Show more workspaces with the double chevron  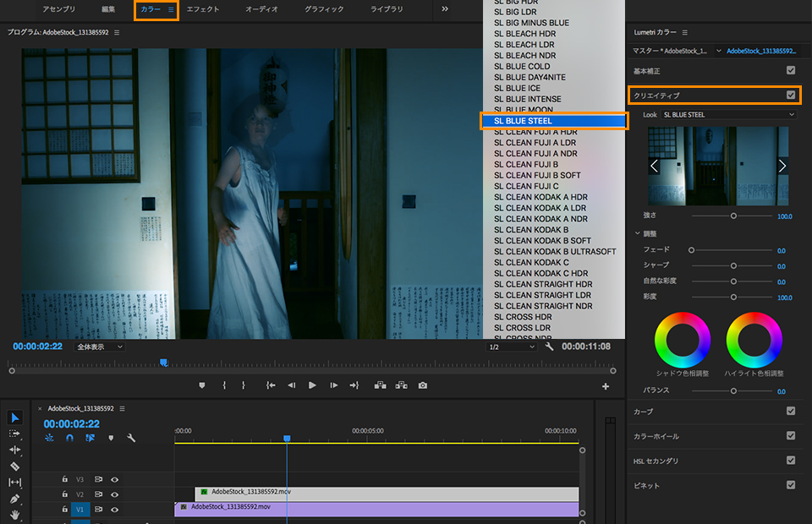pyautogui.click(x=445, y=8)
